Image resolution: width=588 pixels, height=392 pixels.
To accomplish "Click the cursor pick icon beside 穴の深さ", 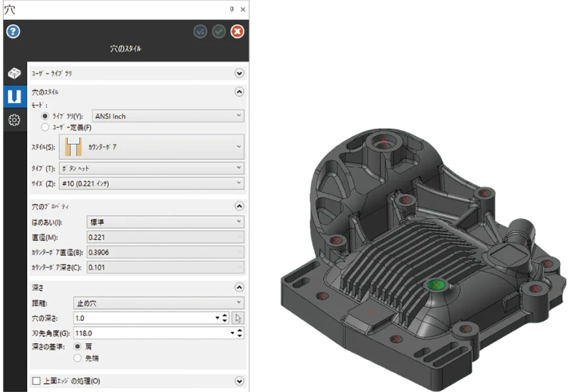I will click(x=239, y=318).
